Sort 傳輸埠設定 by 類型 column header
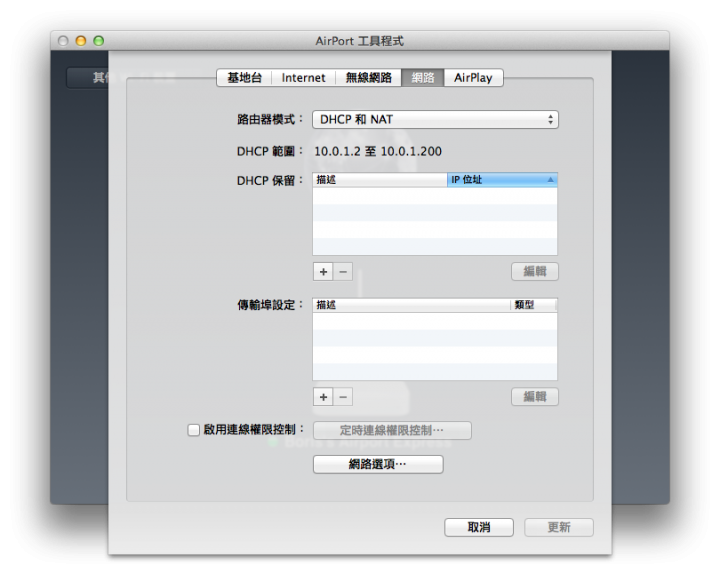Screen dimensions: 720x574 tap(534, 305)
